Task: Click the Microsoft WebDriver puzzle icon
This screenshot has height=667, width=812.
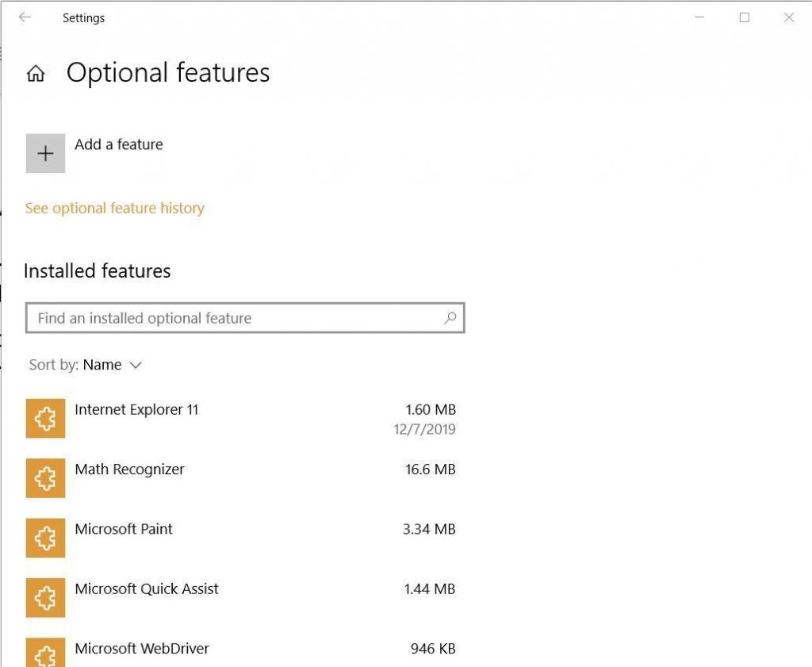Action: [45, 653]
